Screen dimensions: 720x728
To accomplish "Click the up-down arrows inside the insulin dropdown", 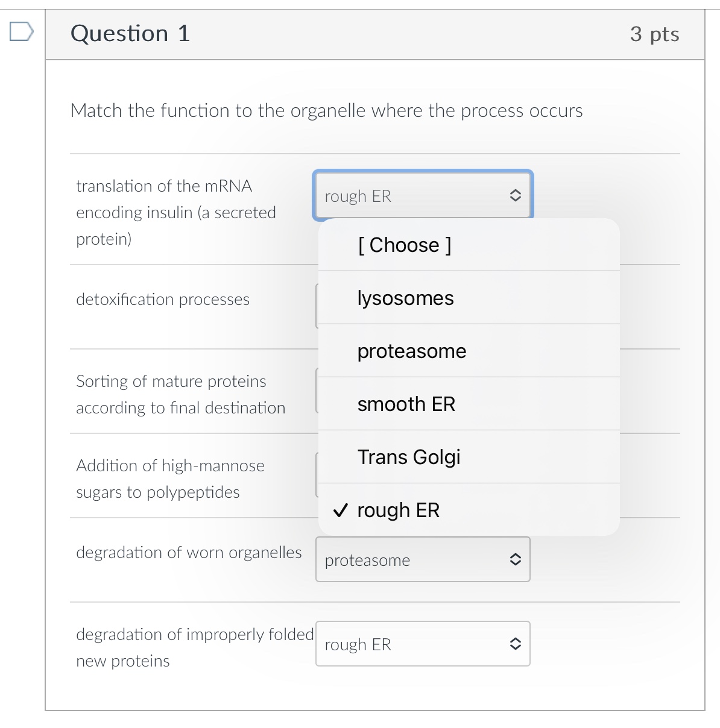I will (x=516, y=195).
